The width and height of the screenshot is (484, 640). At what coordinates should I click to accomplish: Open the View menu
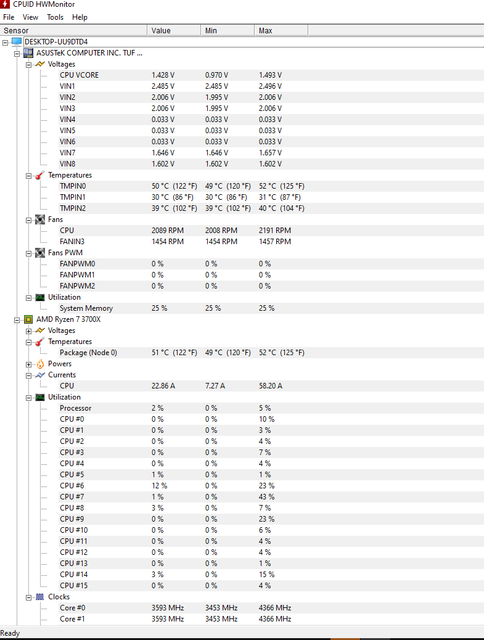(x=30, y=17)
